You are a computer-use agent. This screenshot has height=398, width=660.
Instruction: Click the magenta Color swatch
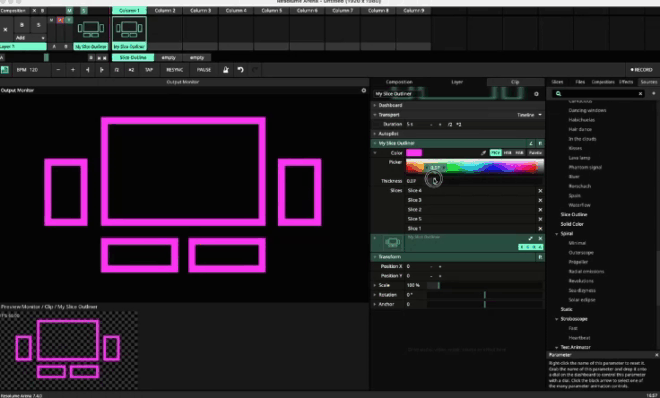414,153
